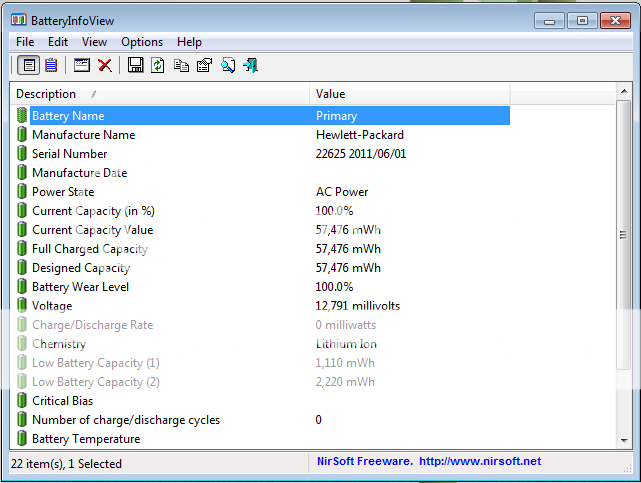Refresh the battery information list
Screen dimensions: 641x483
158,65
